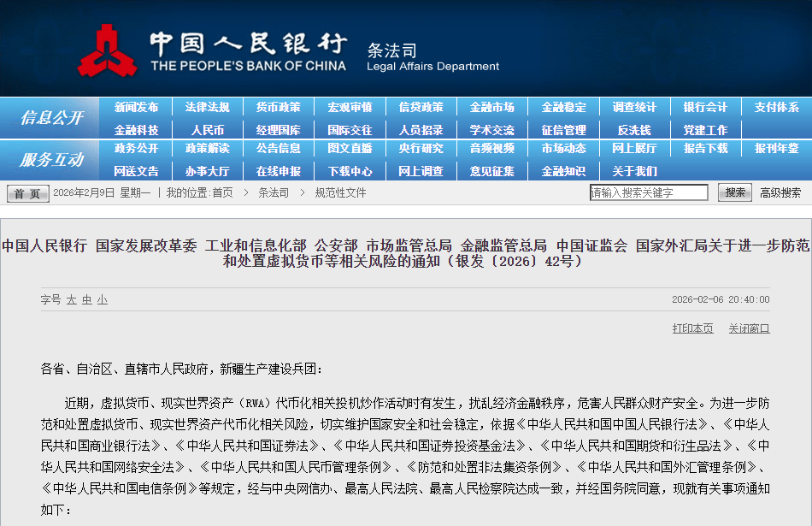Set font size to 小 (small)
812x526 pixels.
click(103, 300)
